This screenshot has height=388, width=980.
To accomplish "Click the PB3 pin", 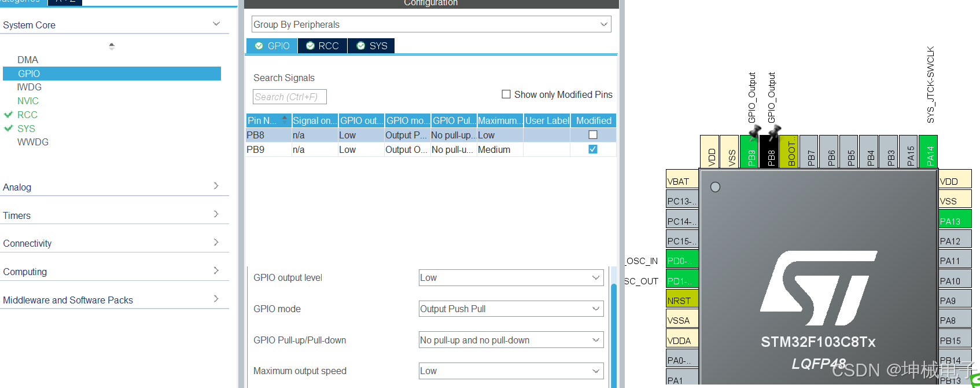I will point(888,151).
